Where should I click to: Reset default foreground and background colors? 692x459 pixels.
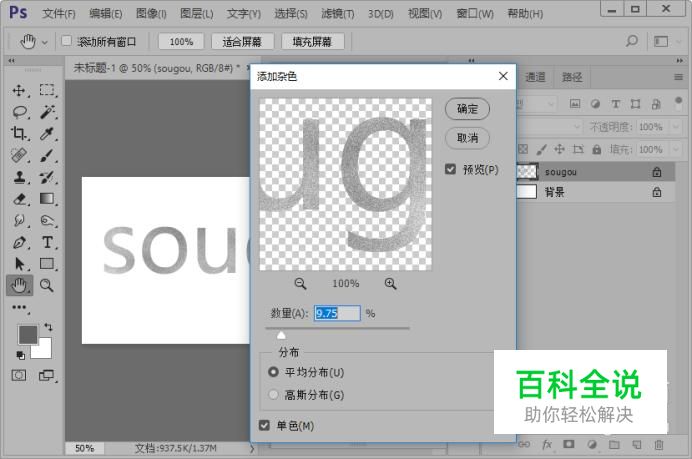tap(20, 355)
